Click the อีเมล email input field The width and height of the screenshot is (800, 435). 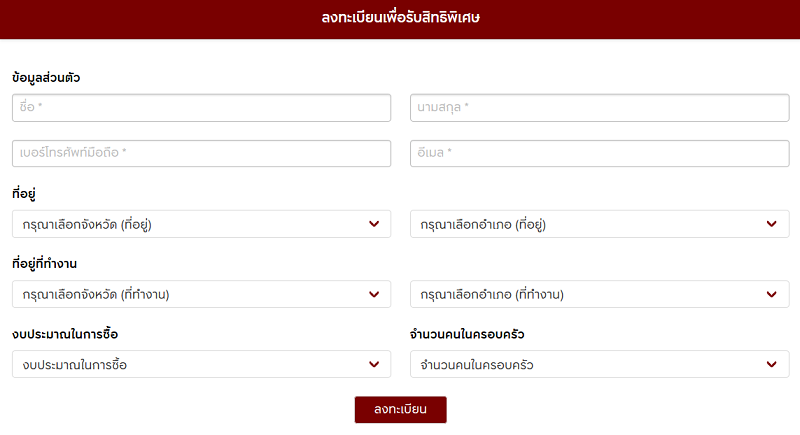tap(599, 153)
